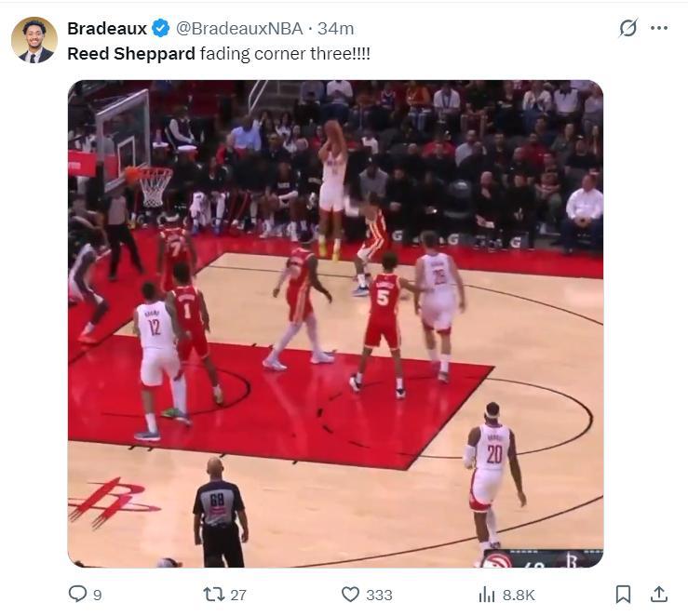Bookmark this post
The image size is (688, 616).
point(623,595)
